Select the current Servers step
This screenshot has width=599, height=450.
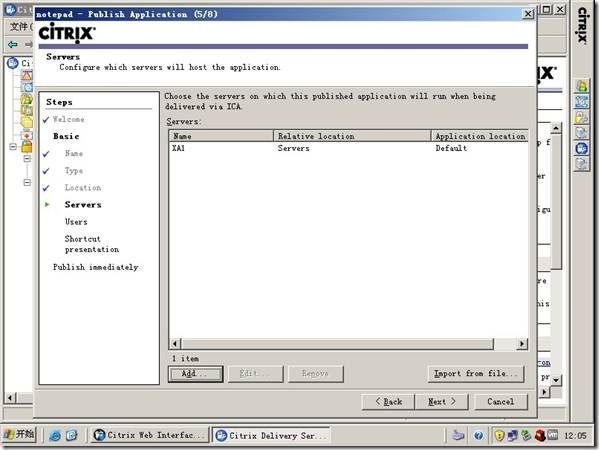(x=83, y=205)
